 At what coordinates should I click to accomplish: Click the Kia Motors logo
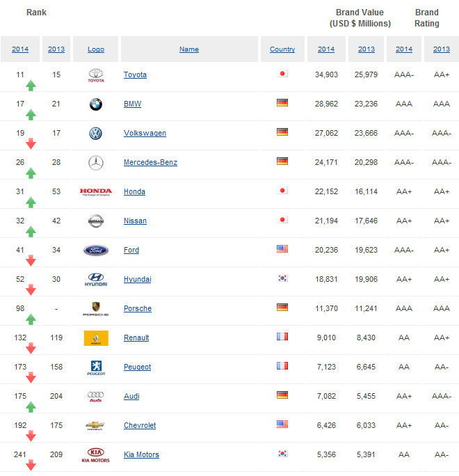[96, 455]
